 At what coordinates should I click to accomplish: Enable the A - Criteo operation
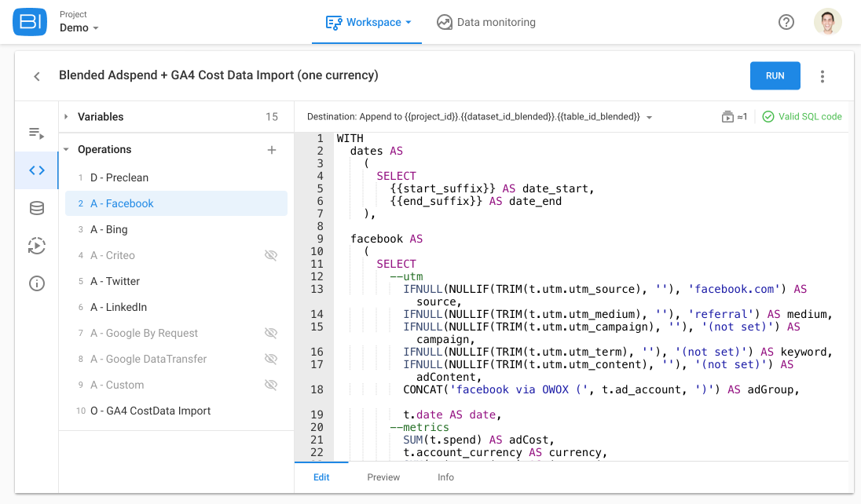coord(271,255)
